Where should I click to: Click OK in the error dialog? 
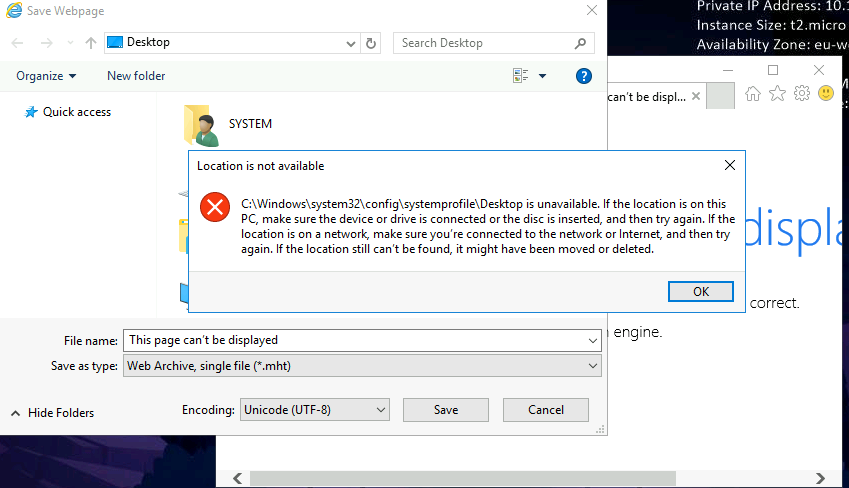point(700,291)
